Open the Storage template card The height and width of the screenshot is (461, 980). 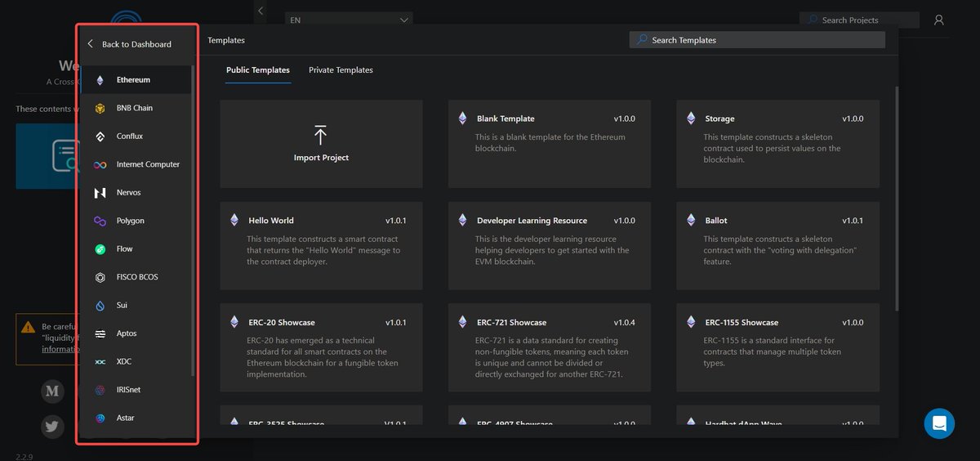pos(777,144)
